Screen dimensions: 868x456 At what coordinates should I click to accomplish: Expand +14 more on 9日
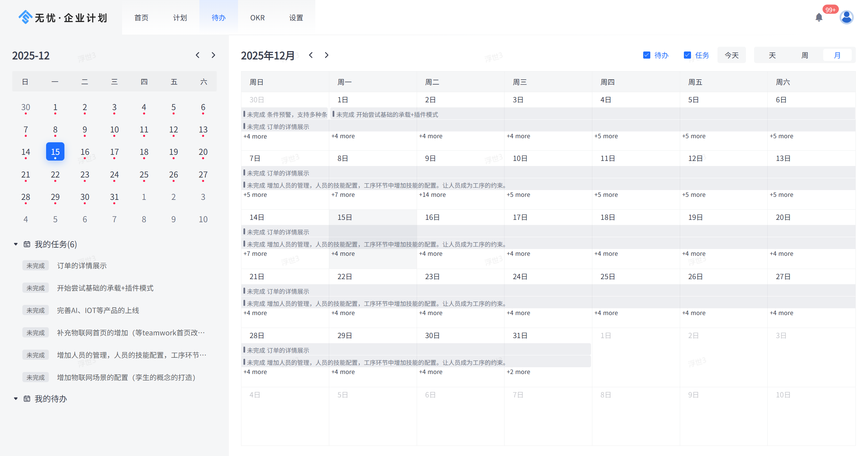[432, 195]
